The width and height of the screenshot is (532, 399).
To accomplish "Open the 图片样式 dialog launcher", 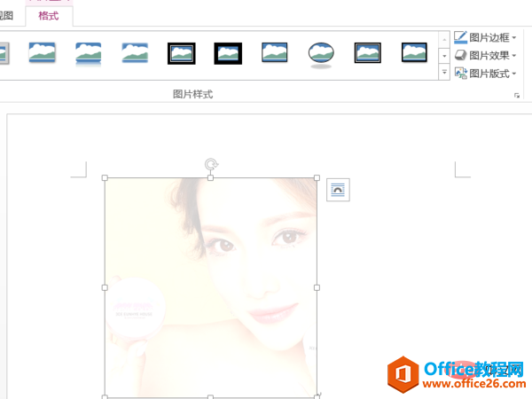I will (517, 95).
